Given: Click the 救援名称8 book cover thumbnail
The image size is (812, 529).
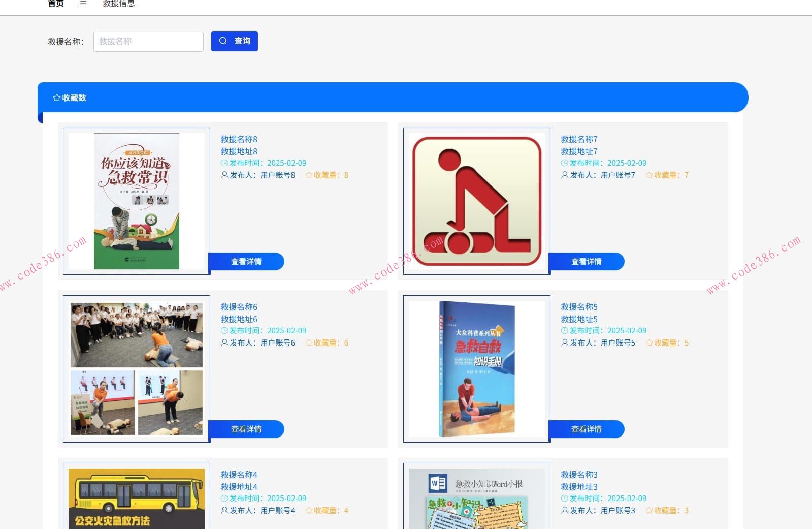Looking at the screenshot, I should click(x=137, y=201).
